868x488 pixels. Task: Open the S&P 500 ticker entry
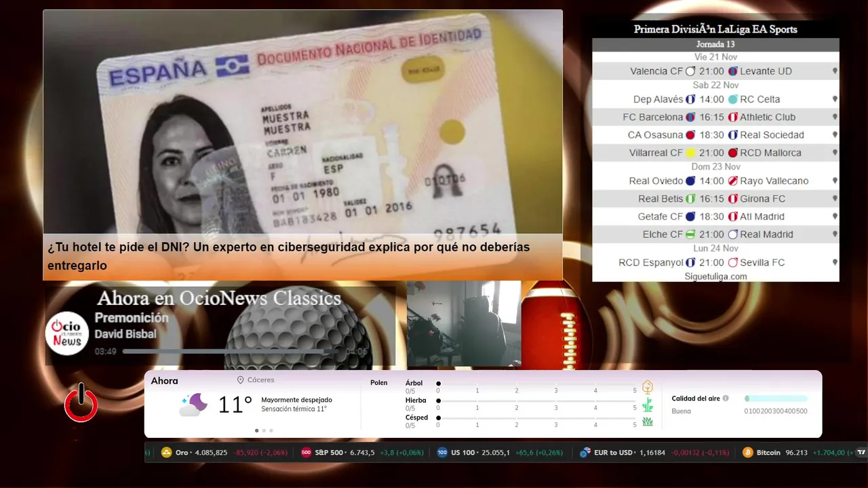[x=361, y=453]
